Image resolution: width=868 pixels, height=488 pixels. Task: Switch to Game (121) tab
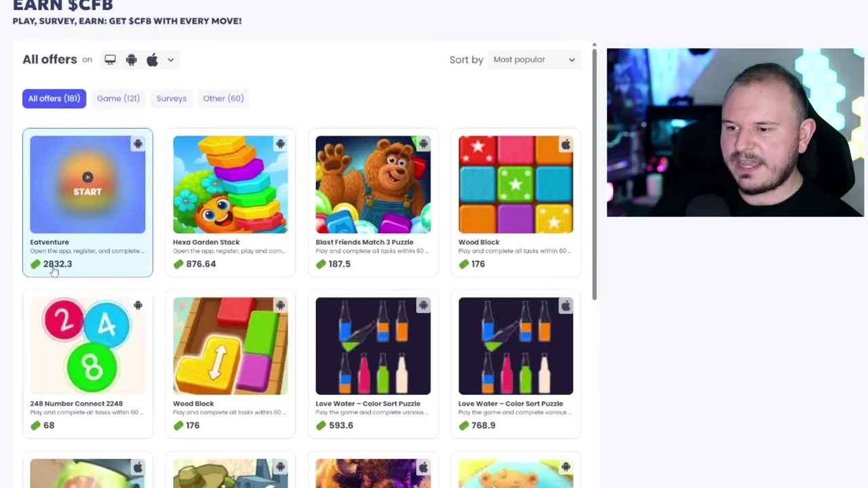(x=118, y=98)
